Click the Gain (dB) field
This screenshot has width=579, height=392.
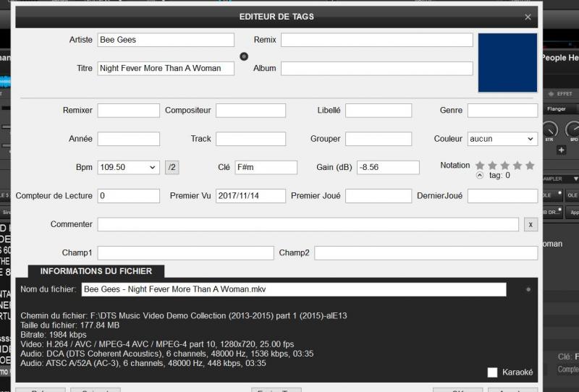(388, 167)
